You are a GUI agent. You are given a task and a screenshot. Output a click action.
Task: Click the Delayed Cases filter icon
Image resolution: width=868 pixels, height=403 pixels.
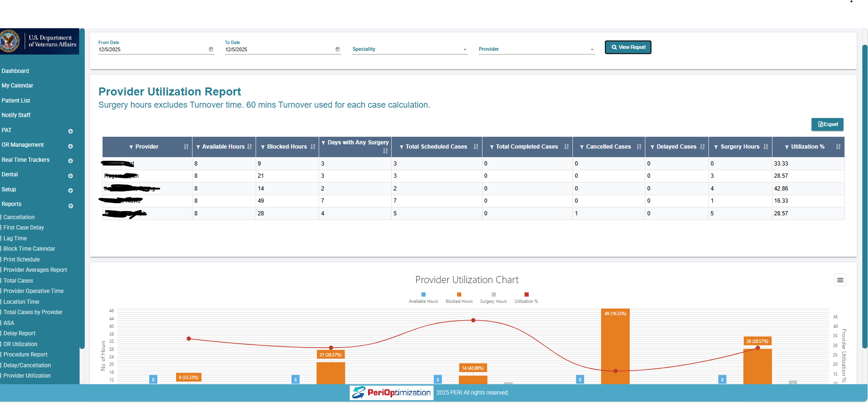coord(652,147)
